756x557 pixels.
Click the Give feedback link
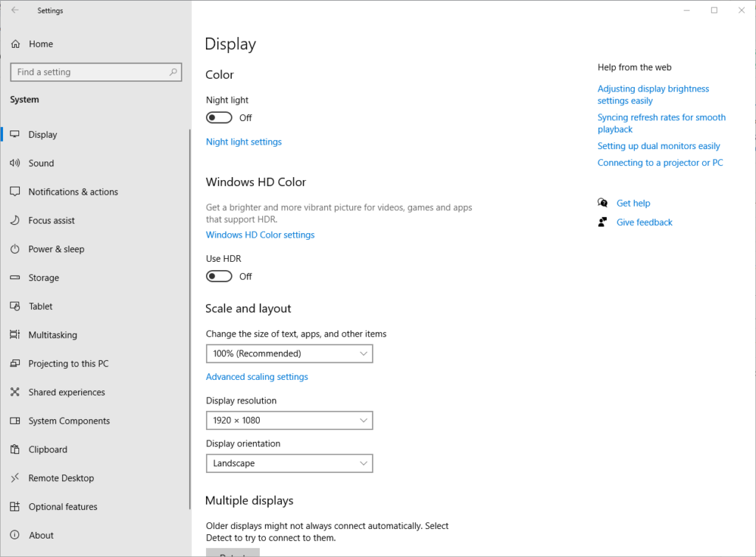coord(644,222)
